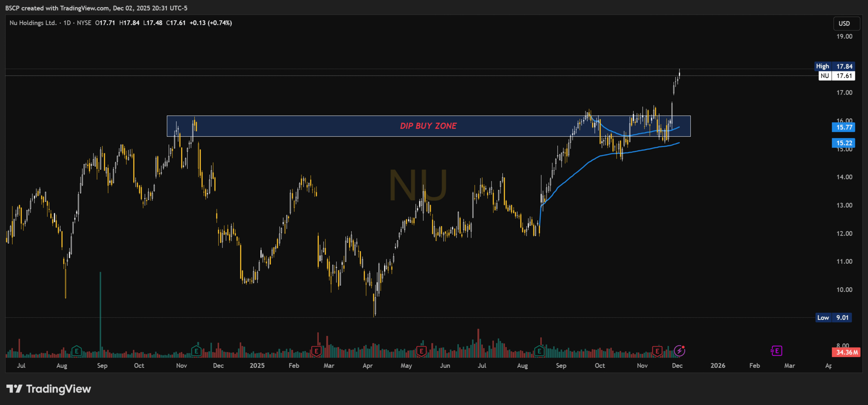The width and height of the screenshot is (868, 405).
Task: Open the magenta future earnings marker in 2026
Action: pos(776,351)
